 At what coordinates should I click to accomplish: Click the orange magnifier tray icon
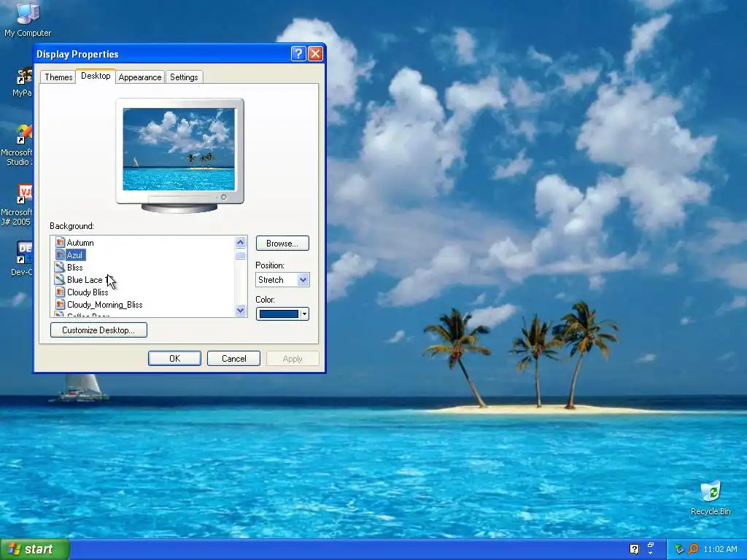693,549
